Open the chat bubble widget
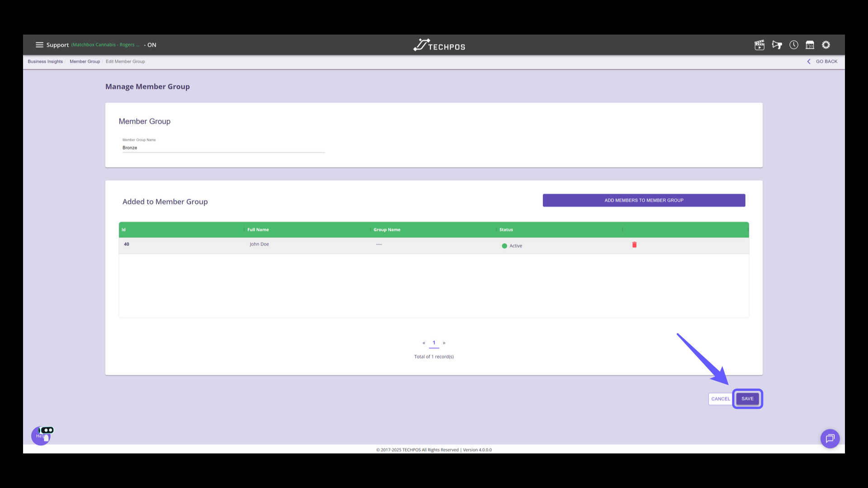868x488 pixels. (x=830, y=438)
